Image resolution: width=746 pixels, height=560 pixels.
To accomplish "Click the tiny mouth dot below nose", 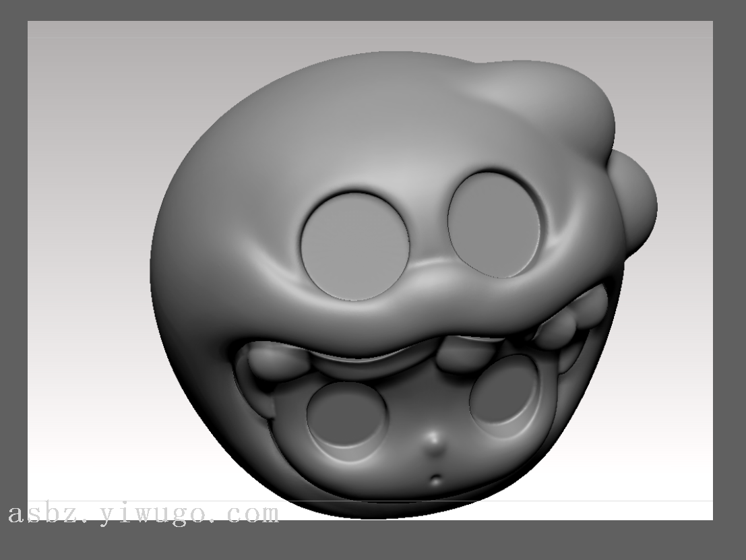I will point(437,480).
